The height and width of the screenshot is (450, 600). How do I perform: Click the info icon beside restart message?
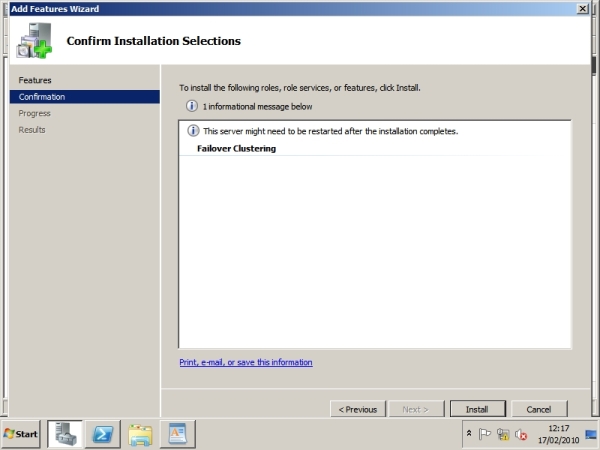click(193, 131)
